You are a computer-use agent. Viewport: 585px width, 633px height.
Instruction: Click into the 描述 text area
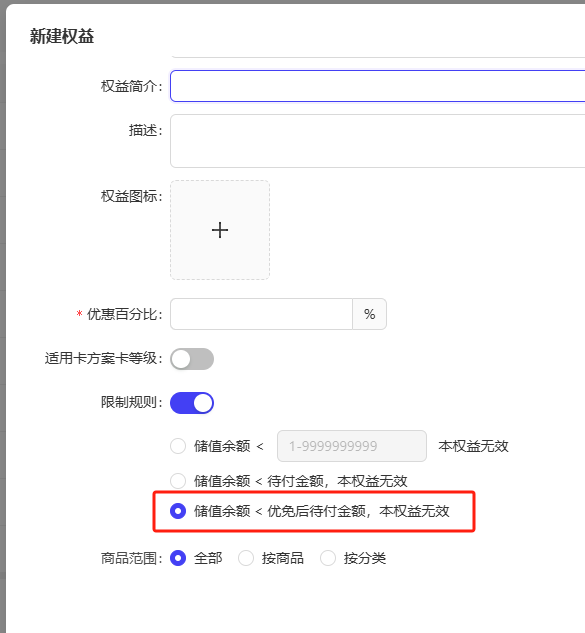pos(377,141)
